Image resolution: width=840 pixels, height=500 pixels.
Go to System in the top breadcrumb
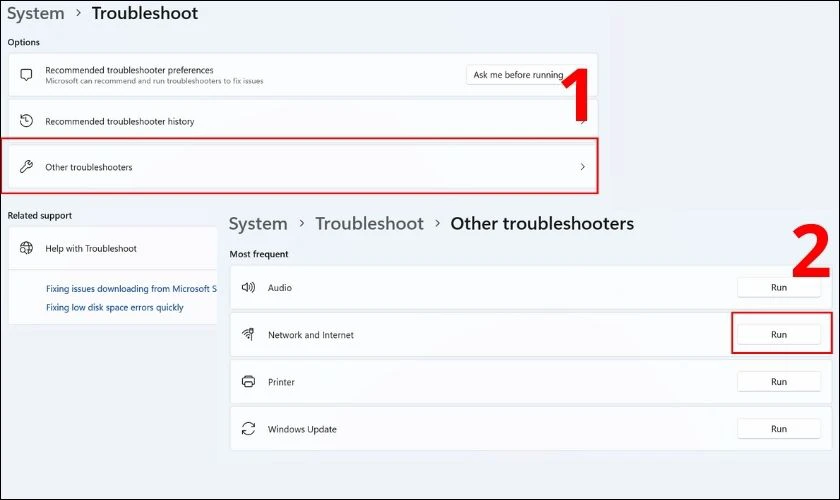[35, 13]
